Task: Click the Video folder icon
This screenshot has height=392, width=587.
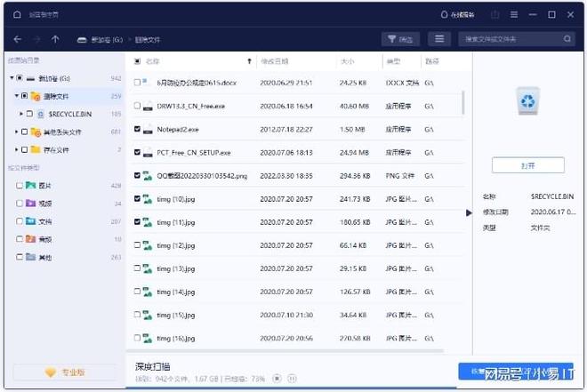Action: 31,203
